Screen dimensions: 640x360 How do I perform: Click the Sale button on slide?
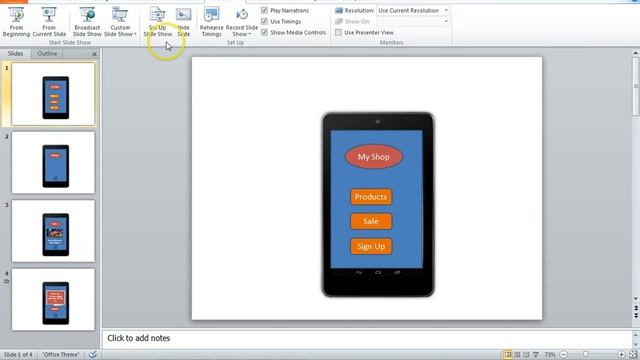[x=371, y=221]
